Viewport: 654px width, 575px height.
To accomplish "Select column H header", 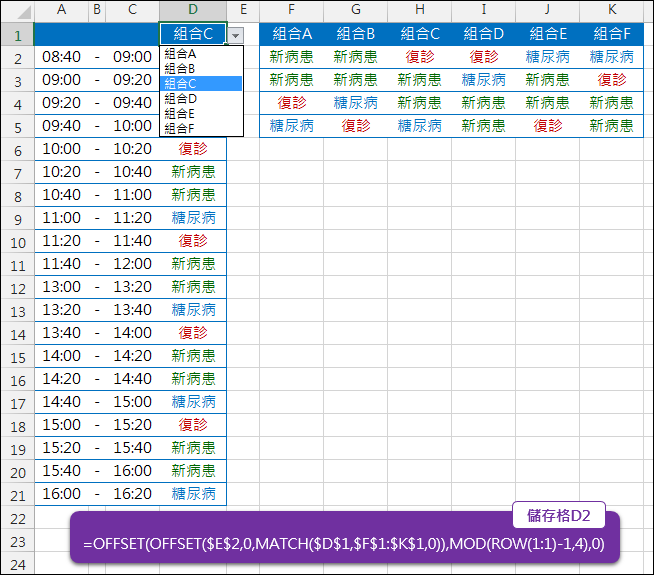I will [x=420, y=10].
